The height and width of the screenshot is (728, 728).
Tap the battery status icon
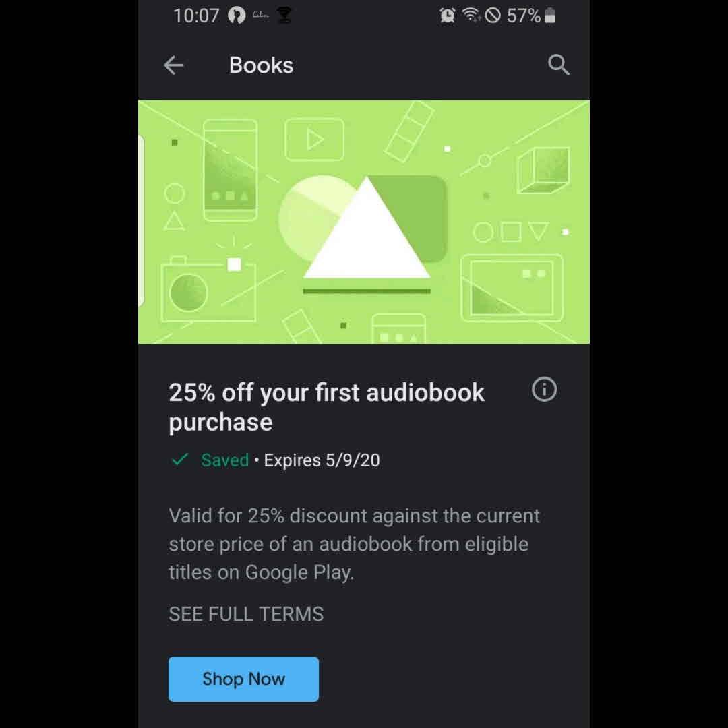pyautogui.click(x=550, y=16)
